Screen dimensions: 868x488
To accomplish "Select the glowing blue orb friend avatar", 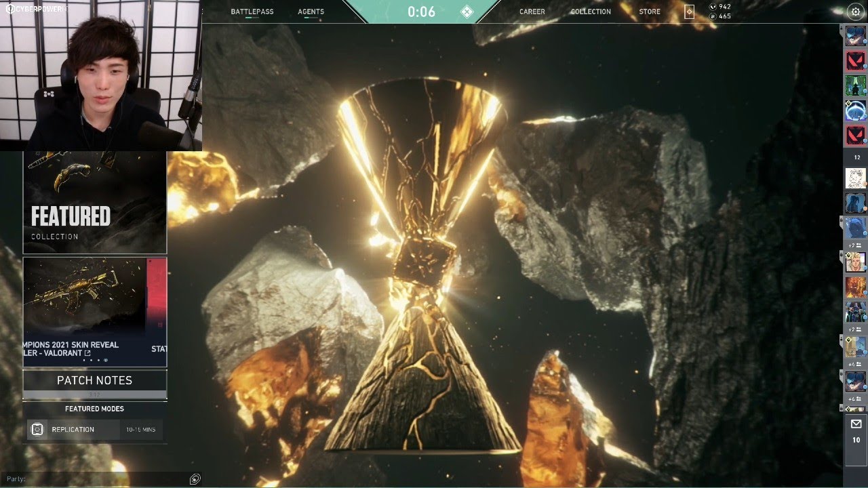I will (x=856, y=110).
